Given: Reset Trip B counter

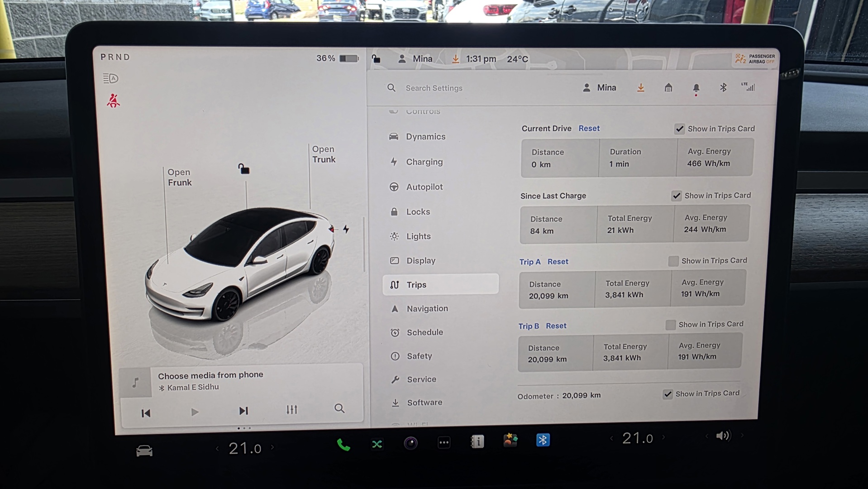Looking at the screenshot, I should [556, 326].
